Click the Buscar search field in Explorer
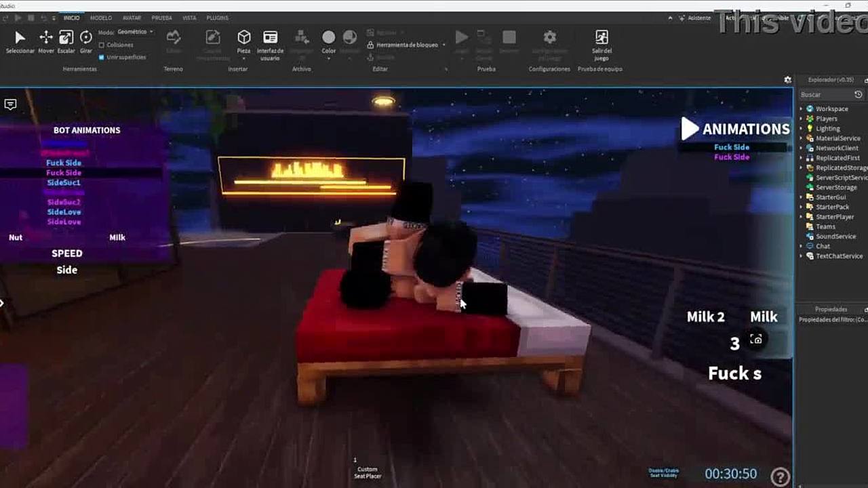Screen dimensions: 868x488 click(825, 95)
